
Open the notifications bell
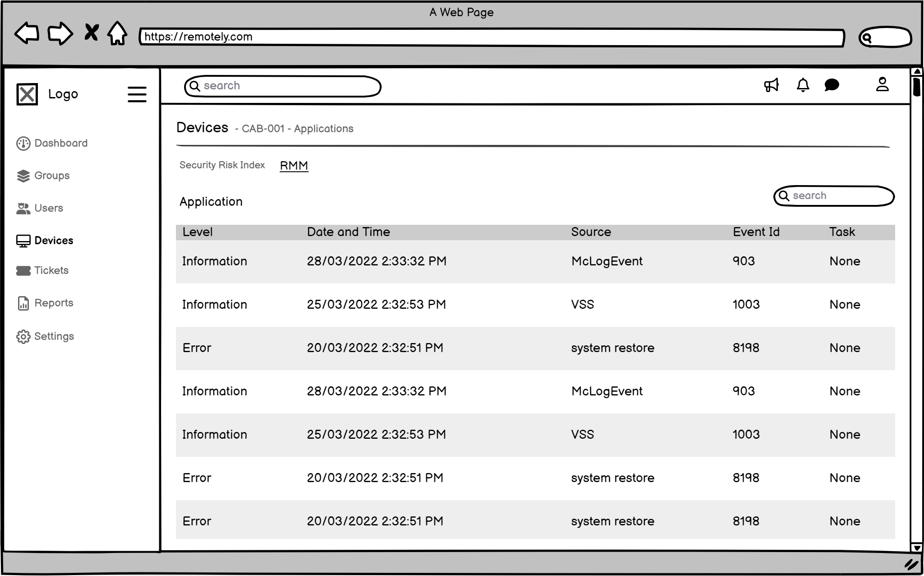click(x=803, y=85)
